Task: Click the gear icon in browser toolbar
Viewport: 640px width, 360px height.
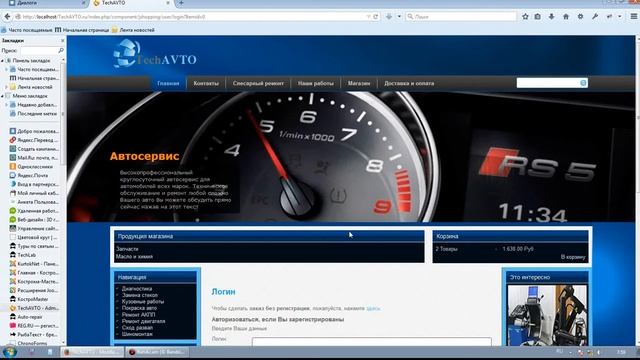Action: pyautogui.click(x=580, y=17)
